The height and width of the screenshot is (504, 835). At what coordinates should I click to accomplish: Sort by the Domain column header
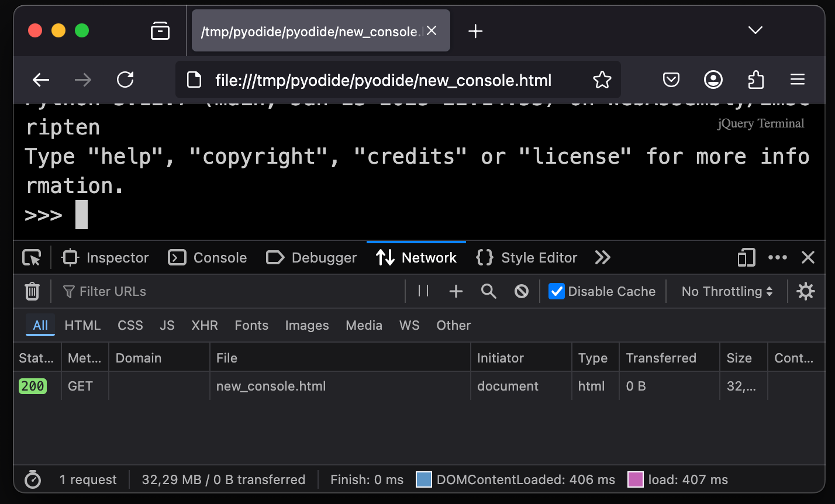(159, 358)
